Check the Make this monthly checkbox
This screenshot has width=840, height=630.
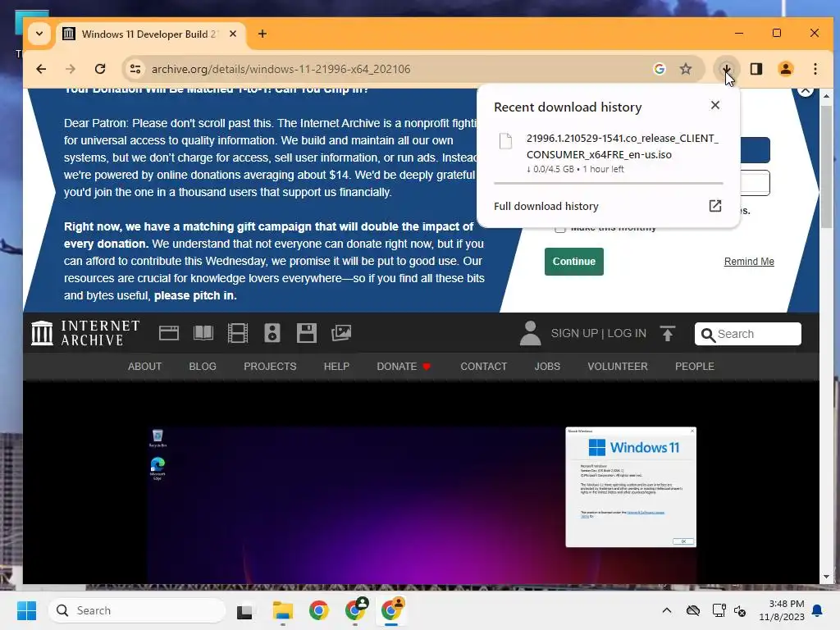(560, 229)
